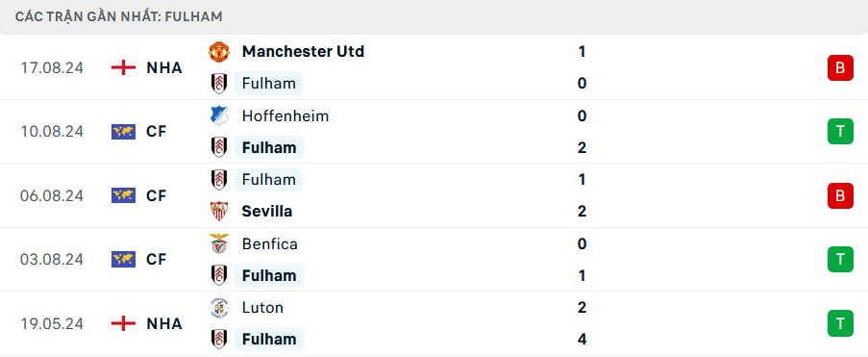868x357 pixels.
Task: Click the Sevilla club crest
Action: click(x=218, y=211)
